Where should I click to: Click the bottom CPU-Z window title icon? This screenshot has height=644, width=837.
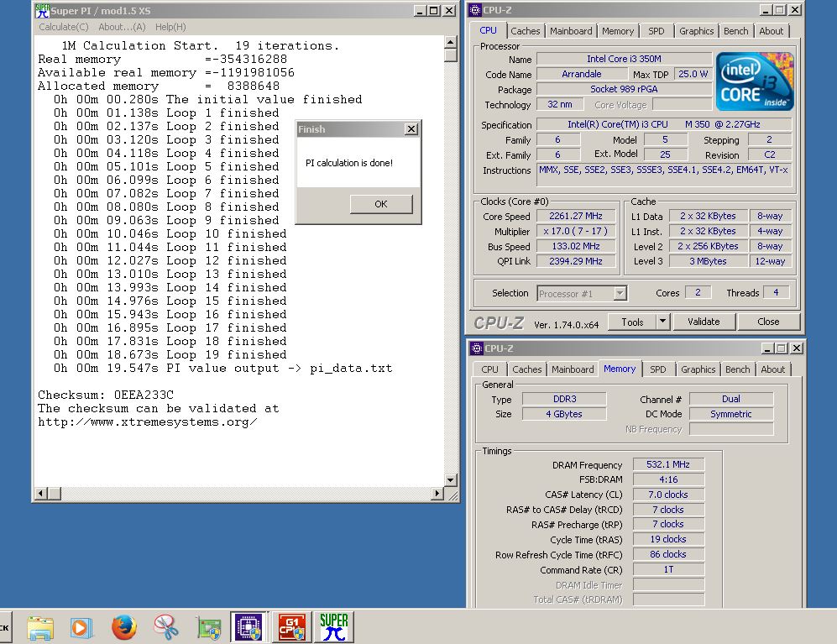tap(477, 348)
